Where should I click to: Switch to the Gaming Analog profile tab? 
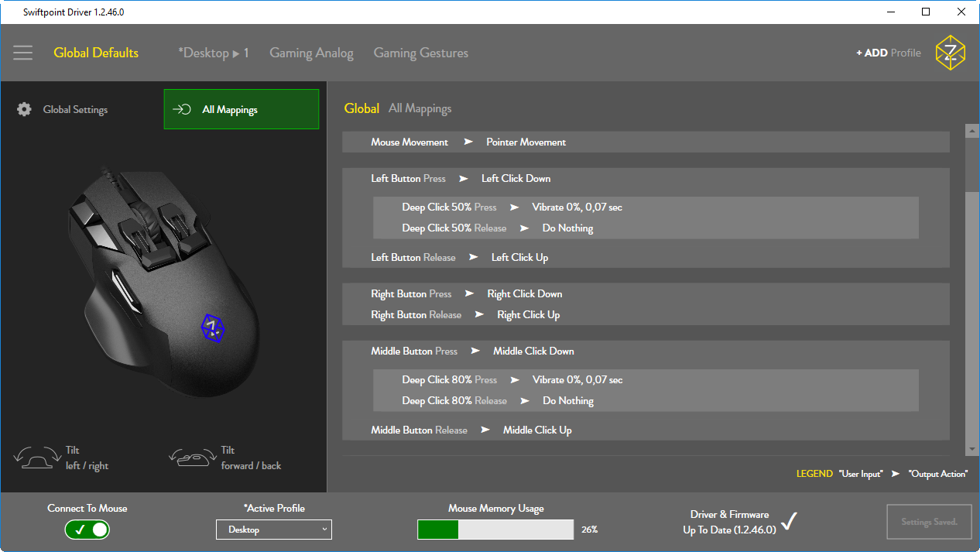tap(311, 53)
